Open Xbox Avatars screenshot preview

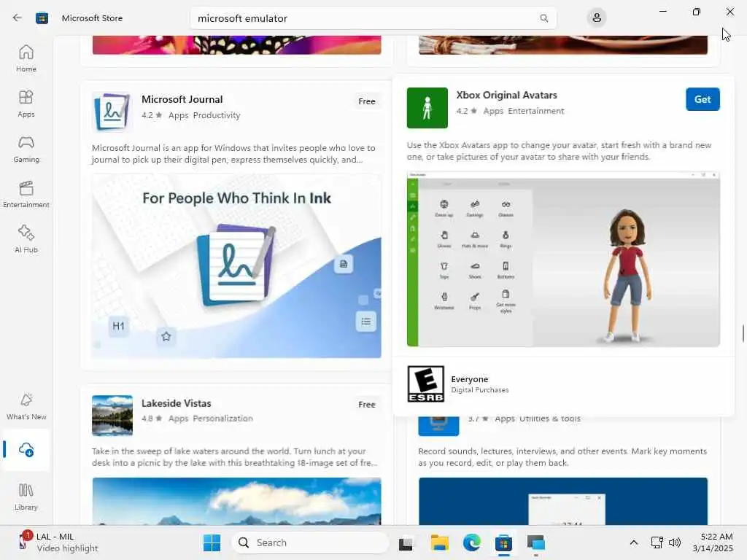click(563, 259)
